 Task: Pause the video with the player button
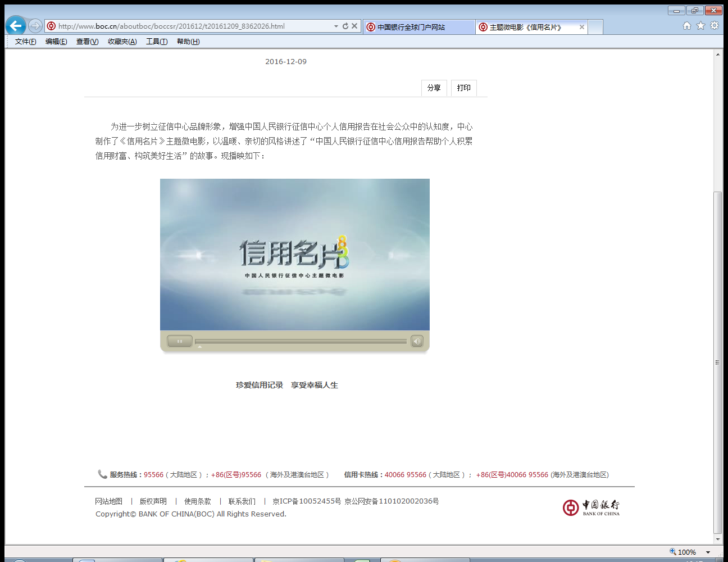coord(180,341)
